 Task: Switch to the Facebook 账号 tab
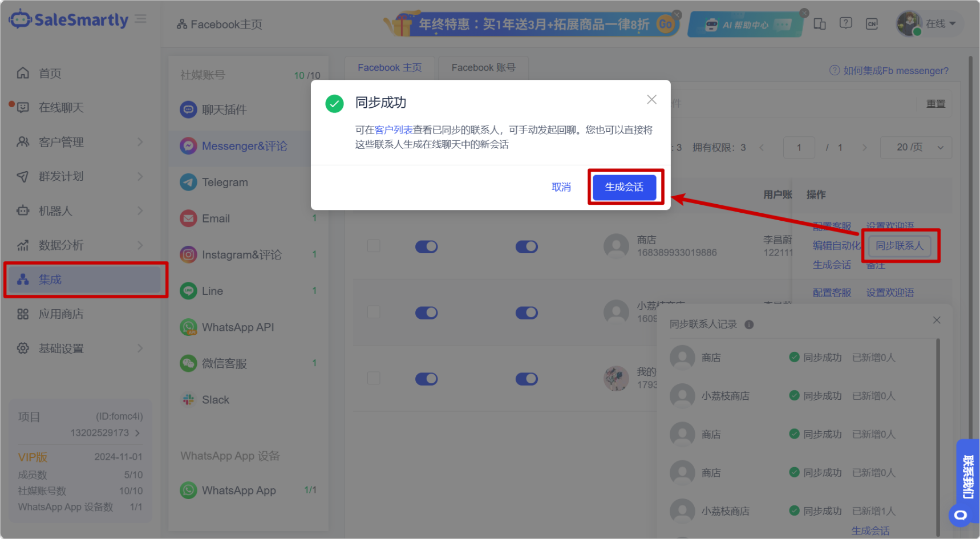pyautogui.click(x=483, y=68)
